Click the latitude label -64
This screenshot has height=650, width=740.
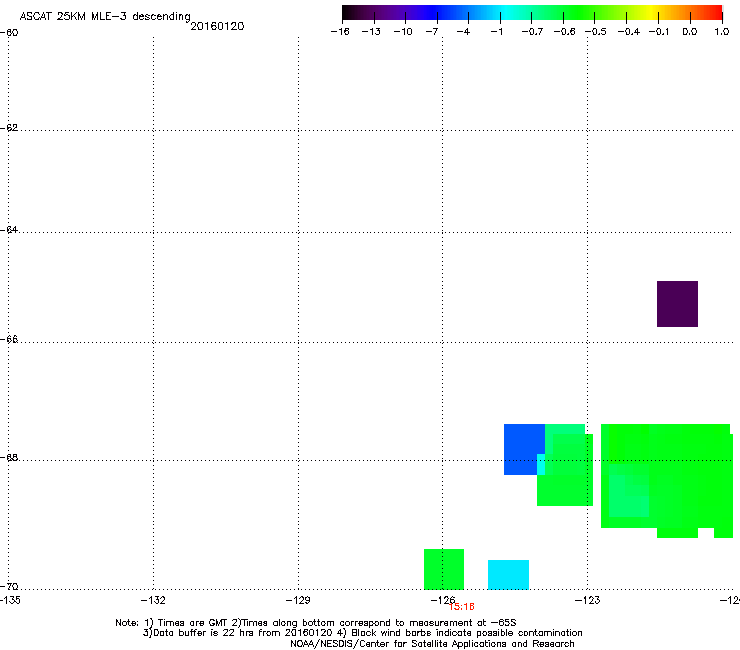9,230
